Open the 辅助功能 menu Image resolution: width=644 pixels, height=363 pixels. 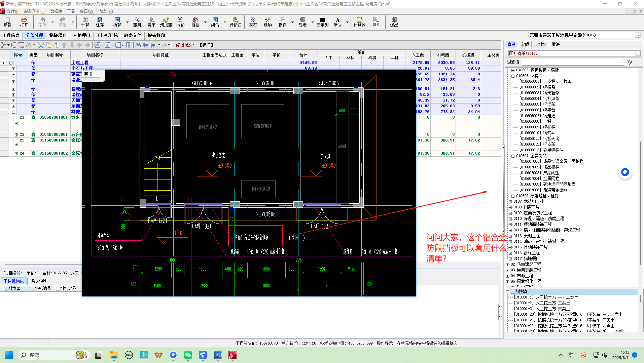34,11
